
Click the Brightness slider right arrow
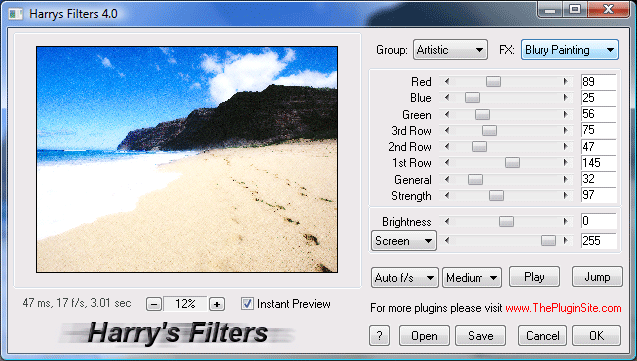(566, 221)
